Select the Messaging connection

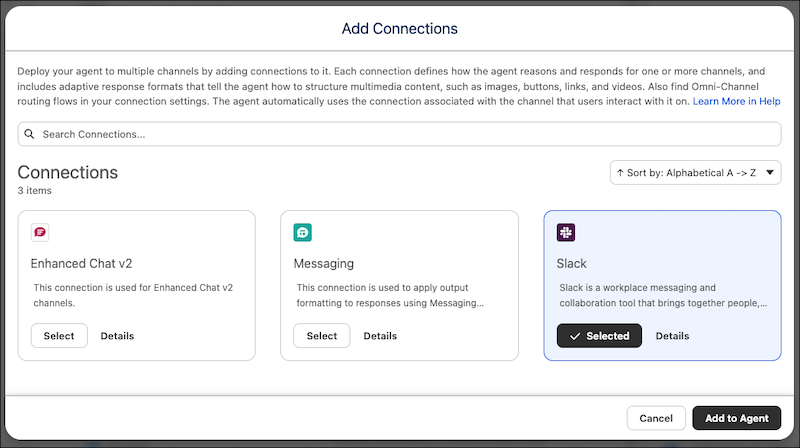click(x=322, y=336)
